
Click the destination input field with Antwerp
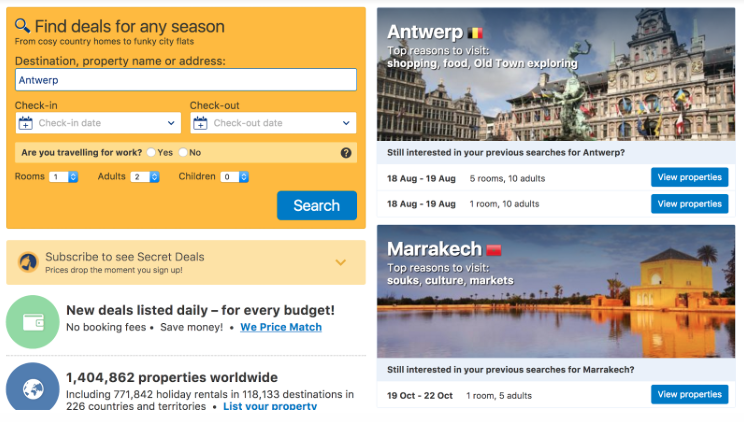(x=185, y=80)
